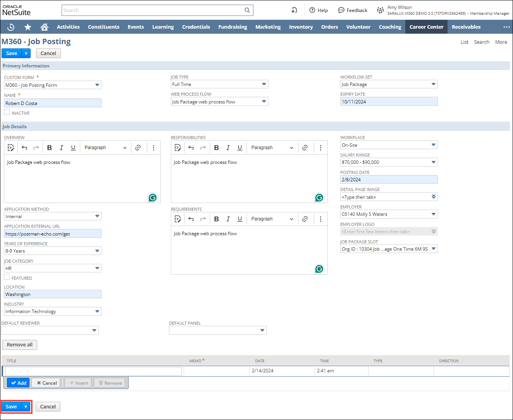Insert link in the Overview editor
The width and height of the screenshot is (513, 420).
click(138, 148)
